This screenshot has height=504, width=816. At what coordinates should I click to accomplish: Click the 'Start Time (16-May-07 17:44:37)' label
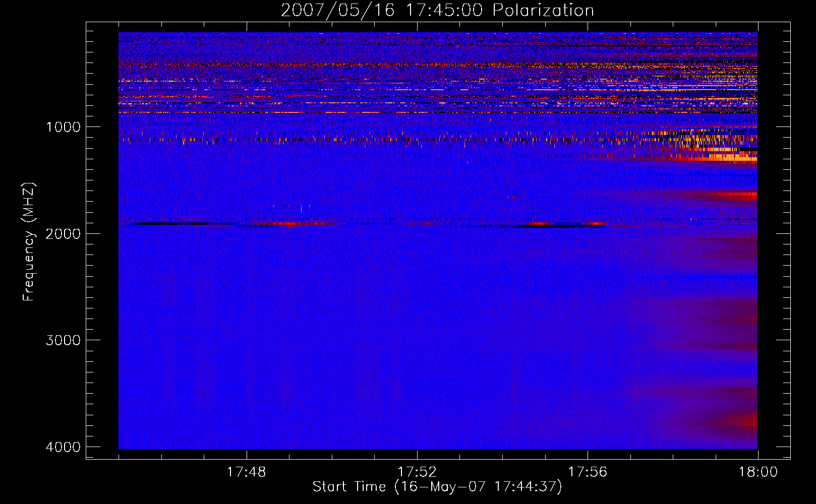(x=437, y=487)
